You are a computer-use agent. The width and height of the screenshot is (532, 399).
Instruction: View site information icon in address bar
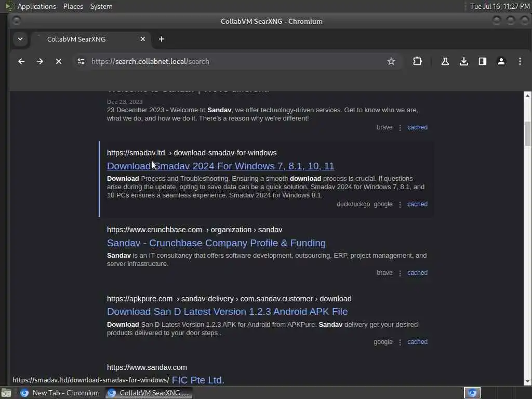pos(81,61)
